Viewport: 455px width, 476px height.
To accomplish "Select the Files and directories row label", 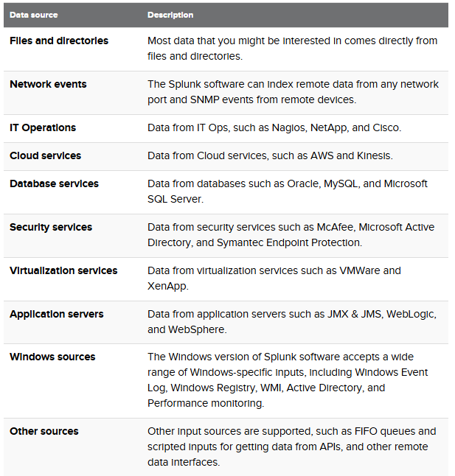I will 59,41.
